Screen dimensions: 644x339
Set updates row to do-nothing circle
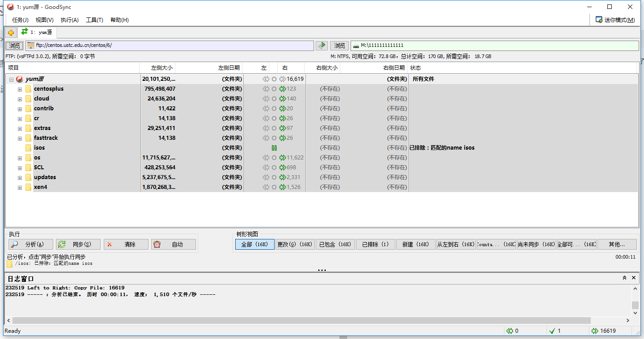[274, 177]
